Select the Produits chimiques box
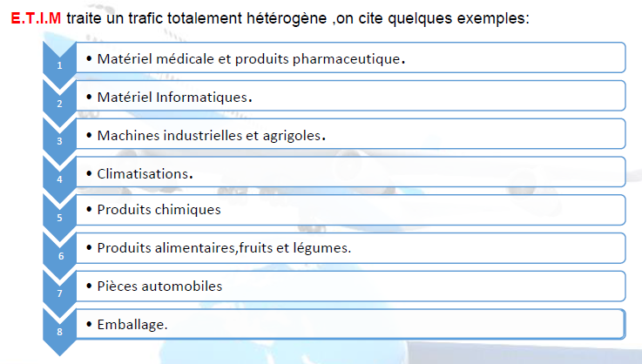 pyautogui.click(x=351, y=210)
